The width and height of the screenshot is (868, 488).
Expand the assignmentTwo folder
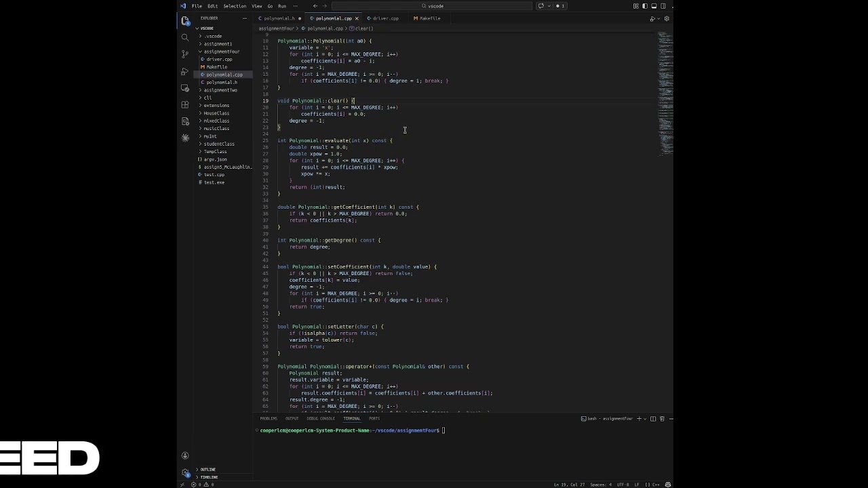click(x=220, y=90)
